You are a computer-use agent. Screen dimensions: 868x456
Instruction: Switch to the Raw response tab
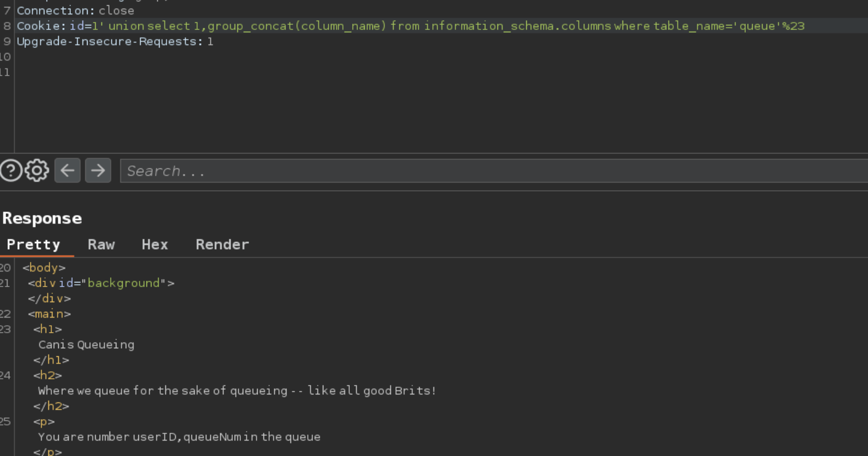pyautogui.click(x=101, y=244)
